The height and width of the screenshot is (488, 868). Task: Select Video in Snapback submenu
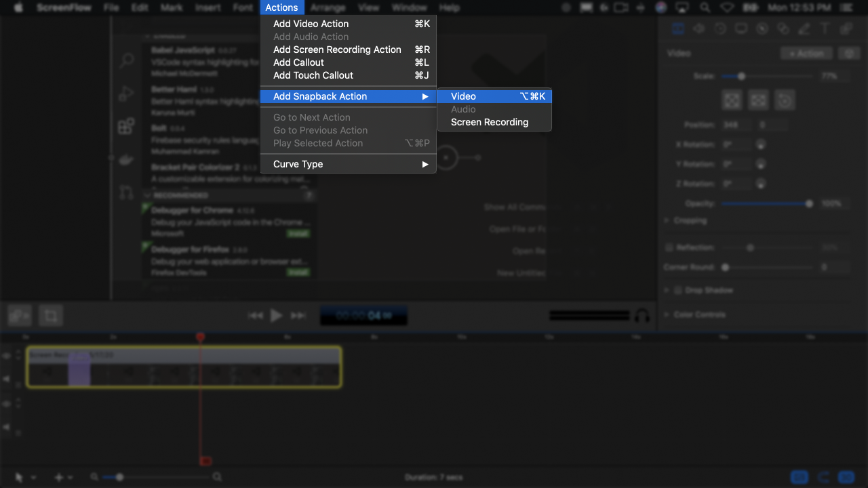[494, 96]
